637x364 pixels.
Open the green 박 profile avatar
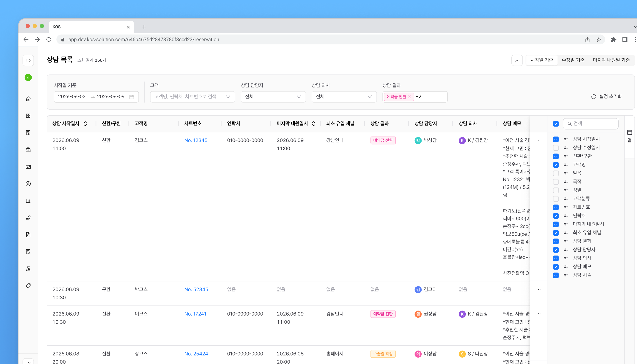[x=28, y=78]
